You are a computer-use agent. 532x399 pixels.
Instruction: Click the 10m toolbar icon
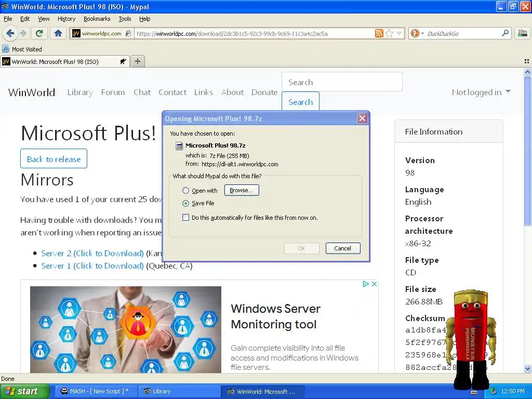pos(523,33)
